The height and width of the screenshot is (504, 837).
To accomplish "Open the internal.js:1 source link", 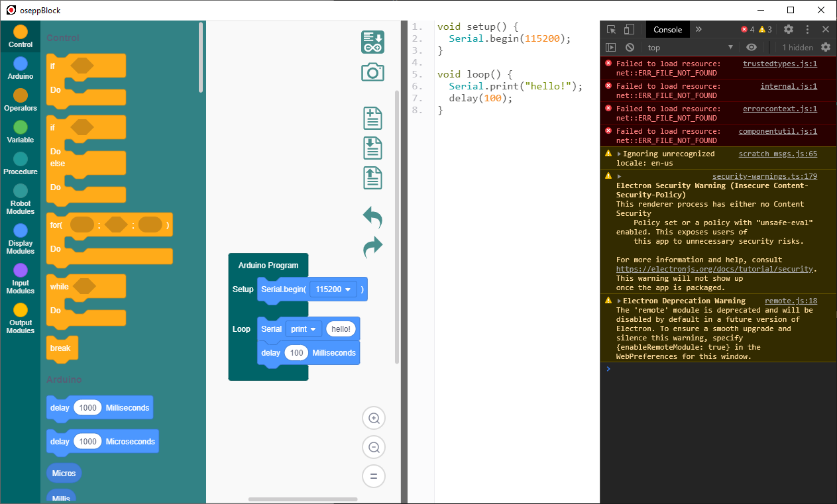I will click(x=789, y=86).
